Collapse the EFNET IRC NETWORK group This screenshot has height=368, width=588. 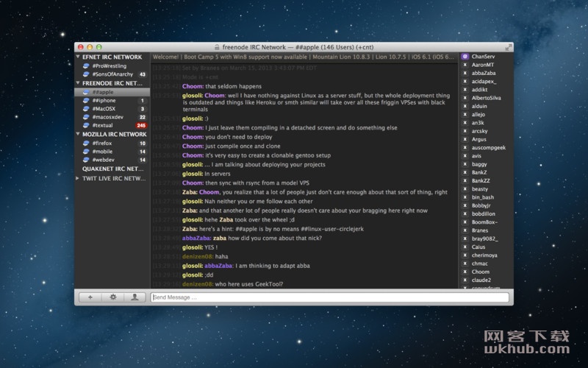tap(78, 57)
